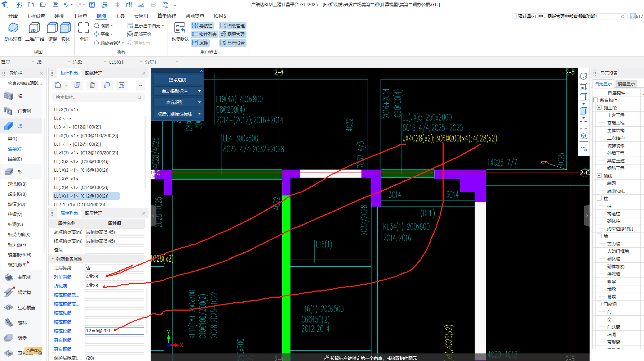This screenshot has width=644, height=361.
Task: Open the 首层 floor dropdown
Action: pyautogui.click(x=18, y=62)
